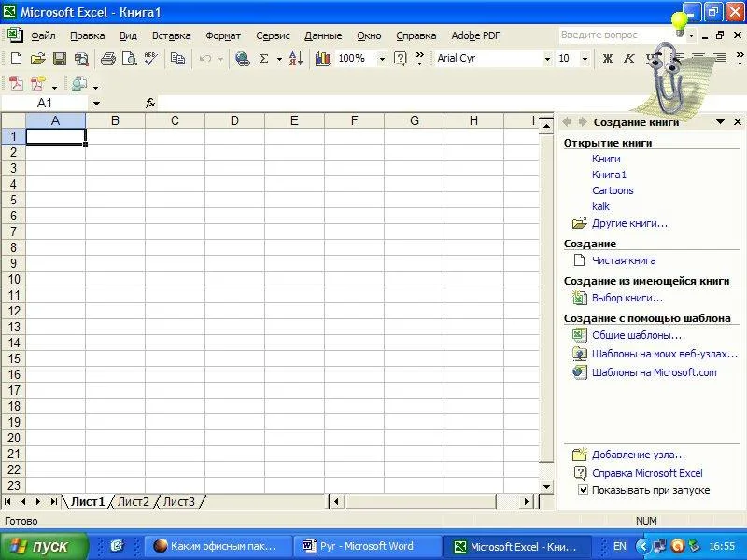This screenshot has width=747, height=560.
Task: Close the Создание книги task pane
Action: click(x=737, y=122)
